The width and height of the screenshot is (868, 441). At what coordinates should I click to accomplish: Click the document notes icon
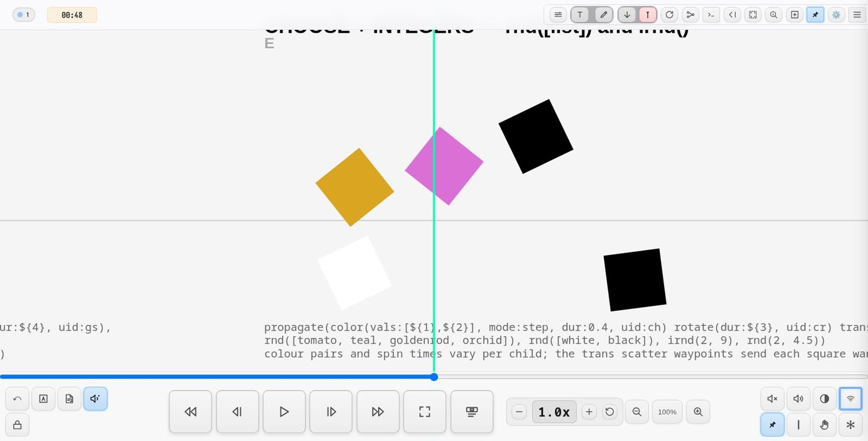[69, 399]
